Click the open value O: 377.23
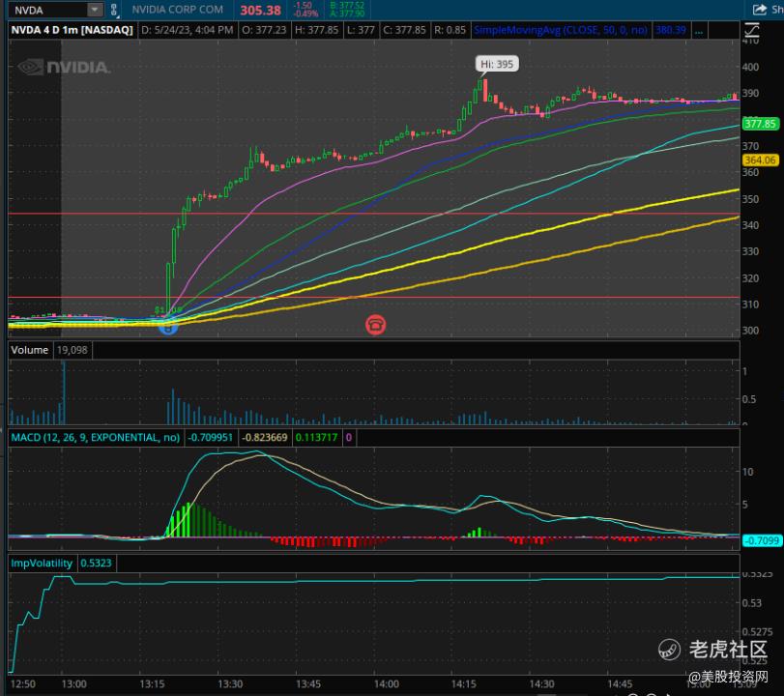This screenshot has width=784, height=696. pos(265,31)
